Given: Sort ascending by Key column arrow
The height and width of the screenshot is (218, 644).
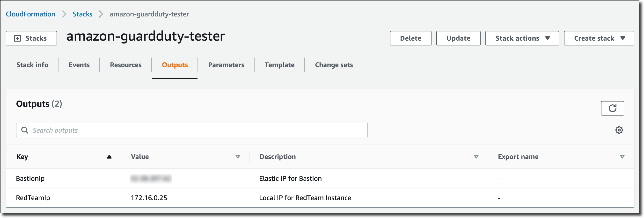Looking at the screenshot, I should coord(109,157).
